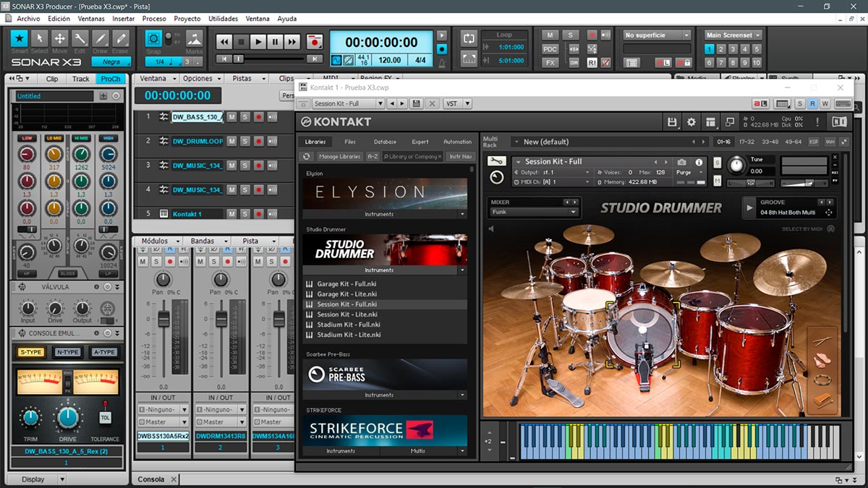
Task: Open the Archivo menu
Action: click(28, 18)
